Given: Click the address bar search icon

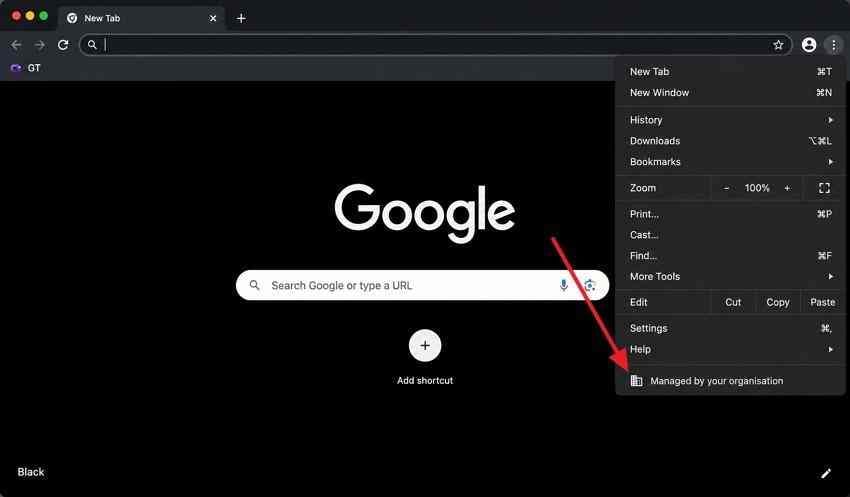Looking at the screenshot, I should pyautogui.click(x=92, y=45).
